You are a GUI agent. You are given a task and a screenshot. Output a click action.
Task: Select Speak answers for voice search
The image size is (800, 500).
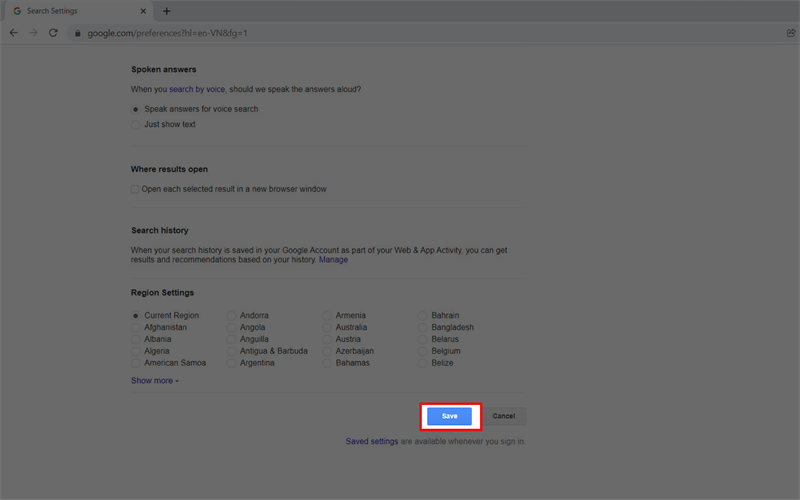pyautogui.click(x=136, y=109)
